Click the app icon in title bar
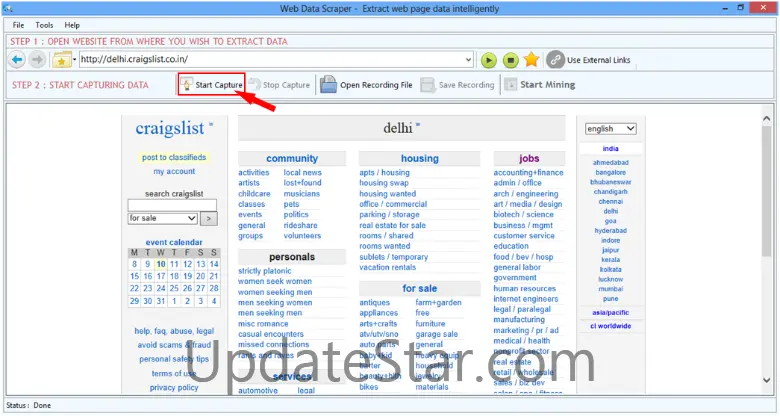This screenshot has width=780, height=416. coord(7,8)
